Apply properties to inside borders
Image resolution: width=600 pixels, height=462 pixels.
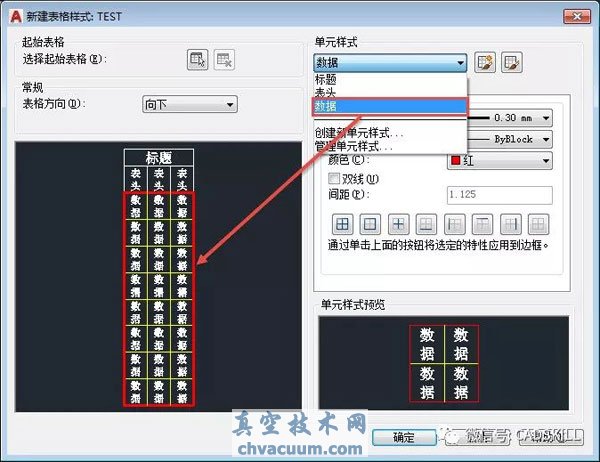pyautogui.click(x=398, y=224)
